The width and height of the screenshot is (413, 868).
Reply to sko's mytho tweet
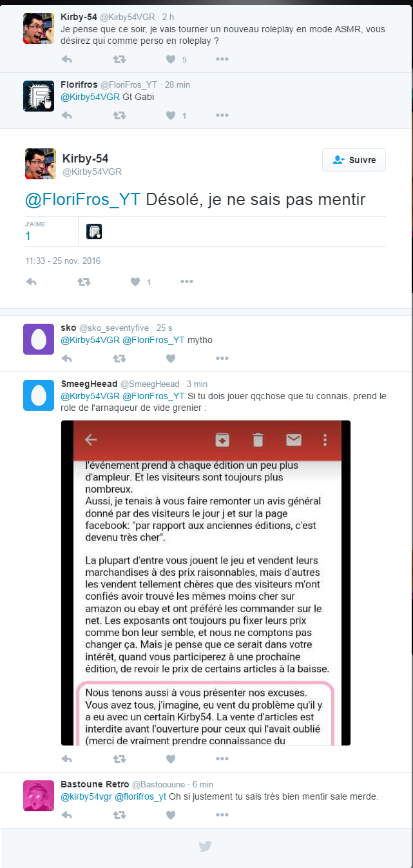[x=66, y=358]
